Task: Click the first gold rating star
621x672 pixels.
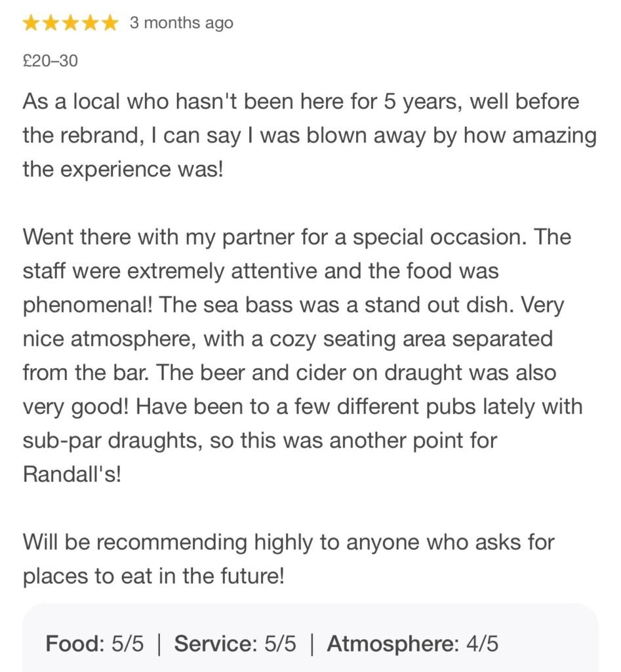Action: pos(31,24)
